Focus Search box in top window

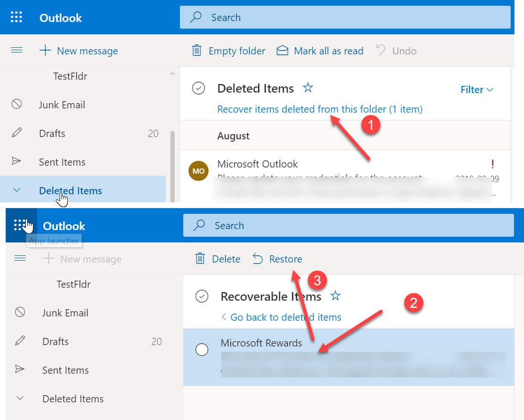pyautogui.click(x=345, y=17)
